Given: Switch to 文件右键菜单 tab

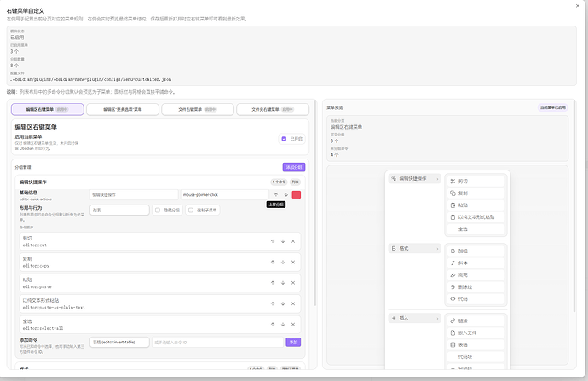Looking at the screenshot, I should (x=198, y=109).
